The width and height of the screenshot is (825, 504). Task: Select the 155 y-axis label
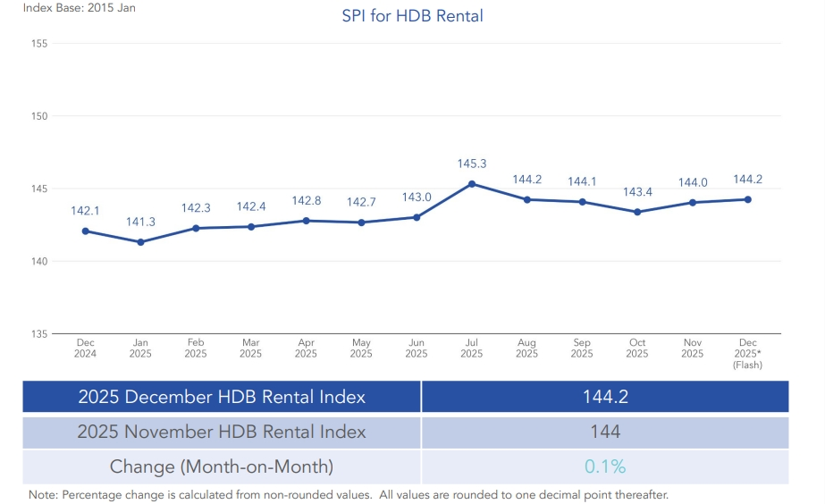(38, 43)
